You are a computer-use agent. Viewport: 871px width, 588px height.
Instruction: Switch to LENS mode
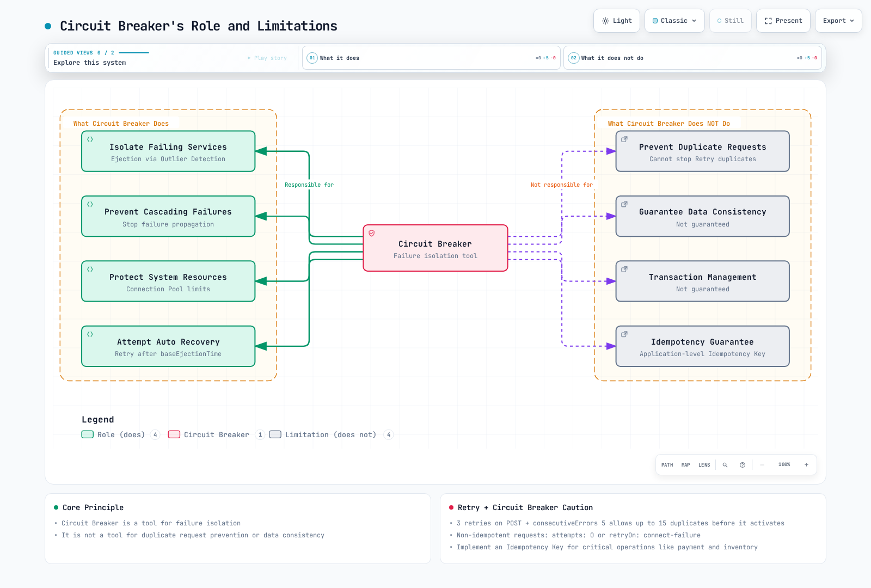point(704,465)
